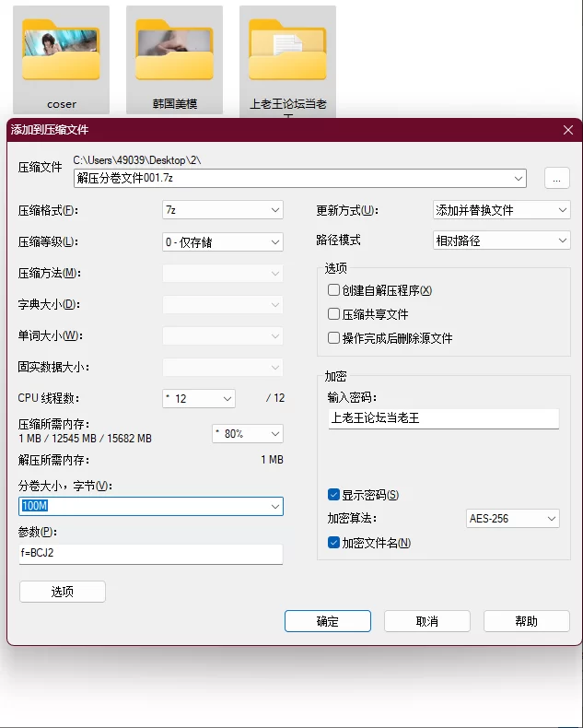Screen dimensions: 583x728
Task: Click the 选项 button at bottom left
Action: tap(63, 592)
